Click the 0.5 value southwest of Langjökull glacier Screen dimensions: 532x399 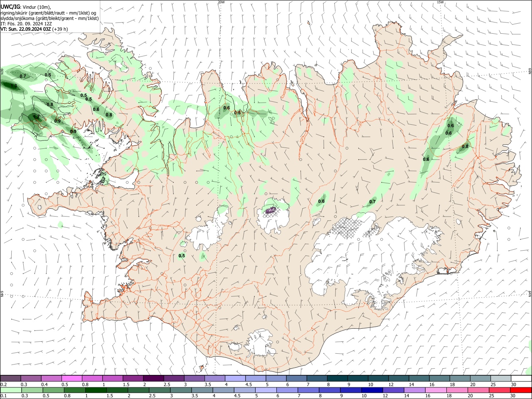click(x=182, y=256)
